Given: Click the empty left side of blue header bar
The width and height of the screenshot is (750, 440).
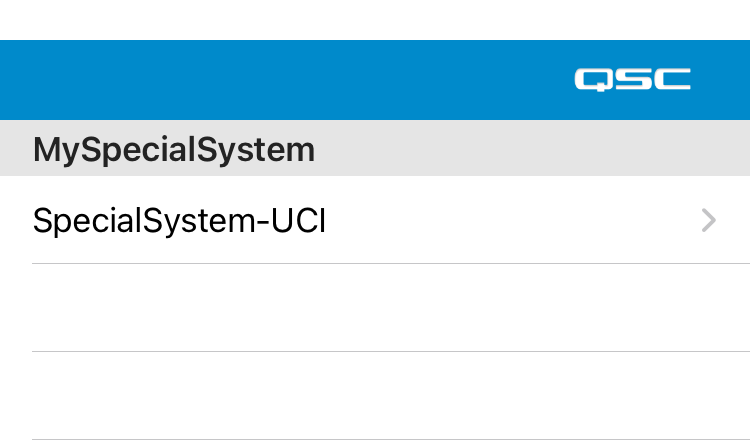Looking at the screenshot, I should tap(150, 80).
